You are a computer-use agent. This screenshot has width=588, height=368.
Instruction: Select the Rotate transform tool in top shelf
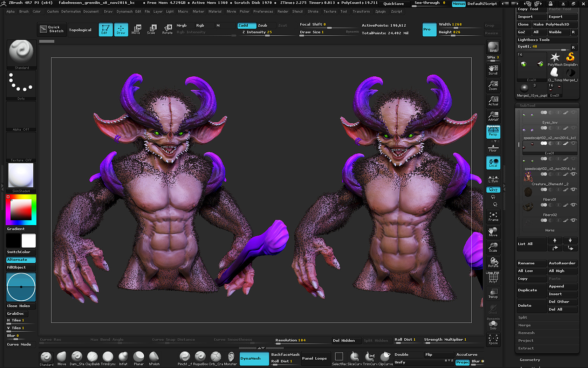(167, 29)
